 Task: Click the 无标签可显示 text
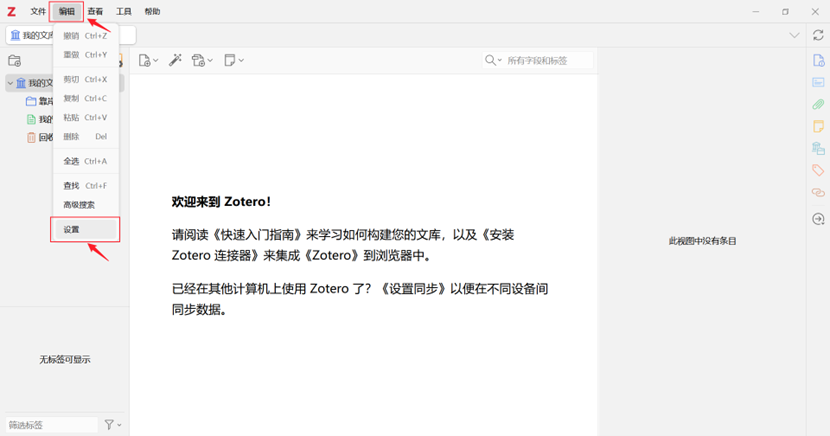tap(65, 360)
